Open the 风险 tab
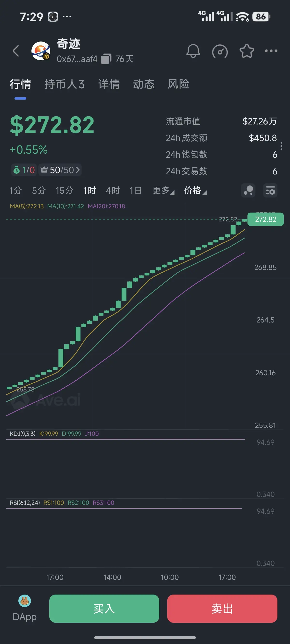This screenshot has height=644, width=290. (x=178, y=84)
